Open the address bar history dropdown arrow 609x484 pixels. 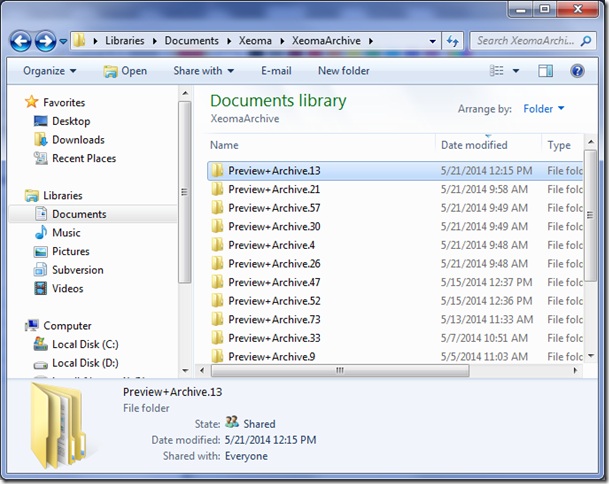pos(432,41)
